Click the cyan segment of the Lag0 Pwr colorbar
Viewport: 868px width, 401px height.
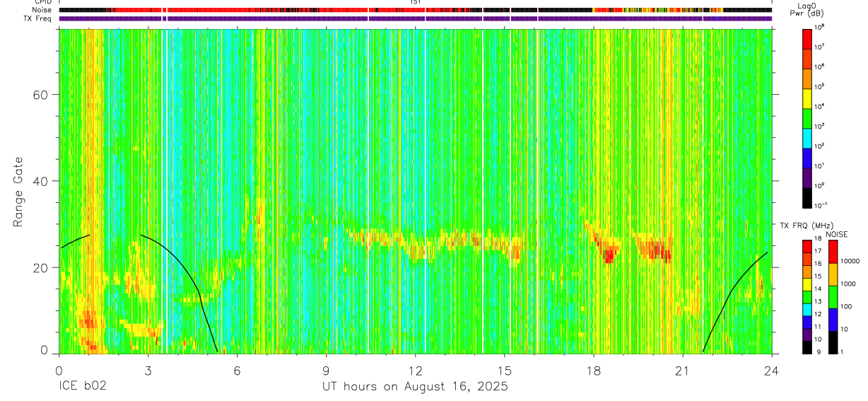pos(808,137)
